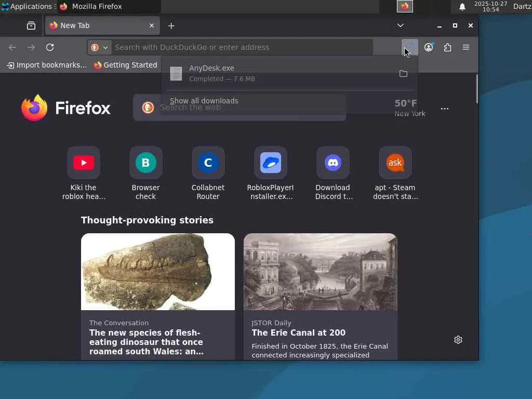Close the New Tab tab

tap(152, 25)
